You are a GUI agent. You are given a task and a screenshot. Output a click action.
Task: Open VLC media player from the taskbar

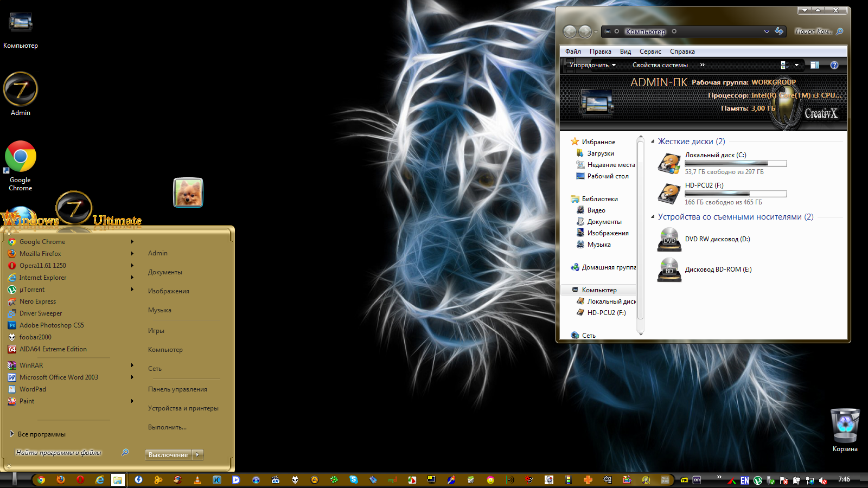[197, 480]
